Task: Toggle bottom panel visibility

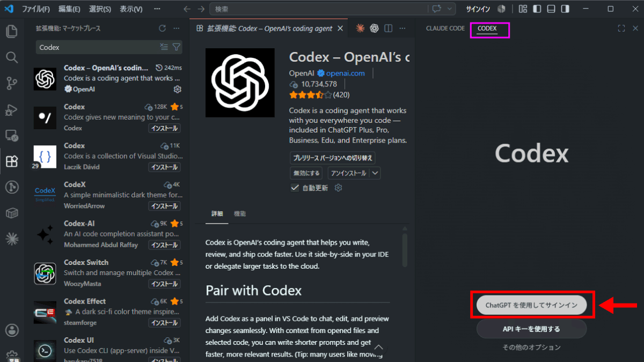Action: (x=551, y=9)
